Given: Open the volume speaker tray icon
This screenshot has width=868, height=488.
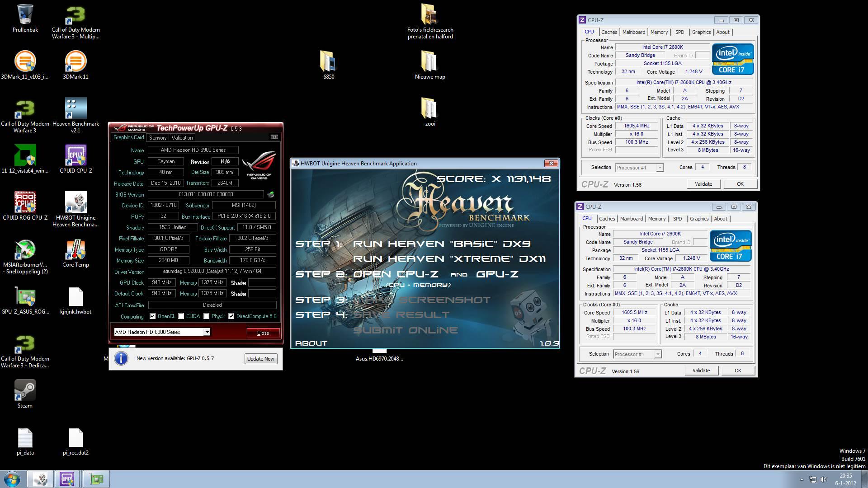Looking at the screenshot, I should tap(823, 479).
